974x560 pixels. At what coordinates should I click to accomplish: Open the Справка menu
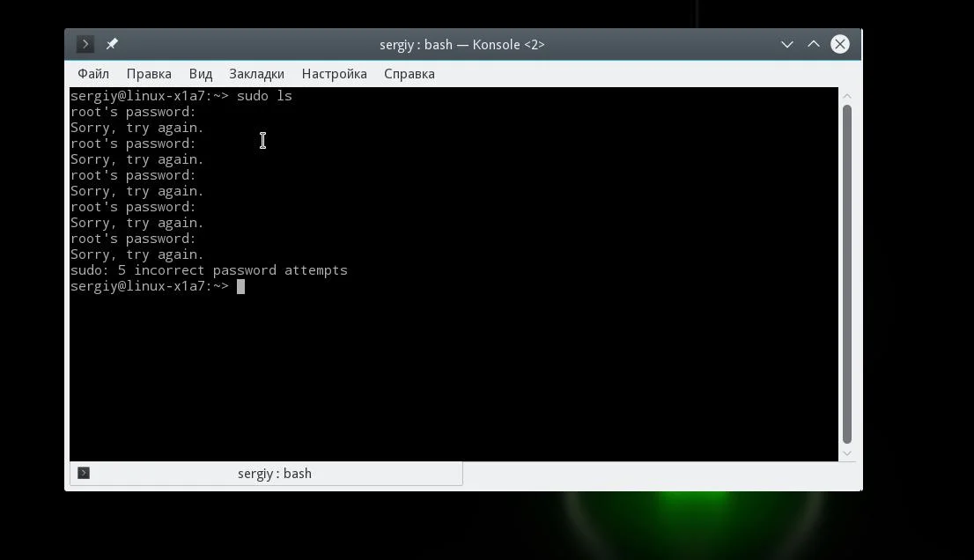410,74
